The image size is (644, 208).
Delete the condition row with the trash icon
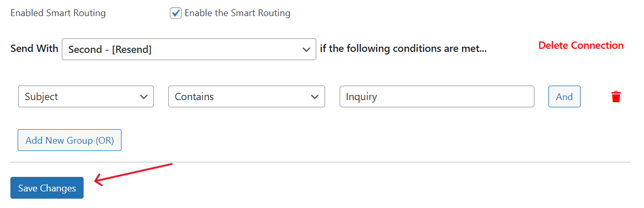click(616, 97)
